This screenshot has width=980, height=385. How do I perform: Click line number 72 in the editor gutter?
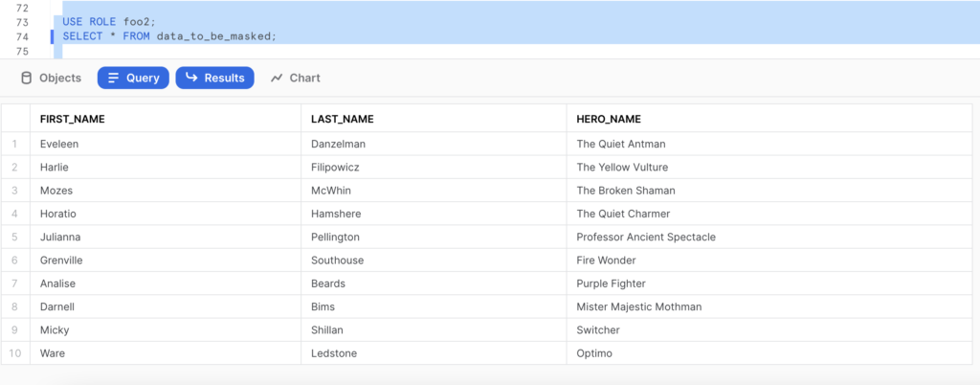(23, 8)
